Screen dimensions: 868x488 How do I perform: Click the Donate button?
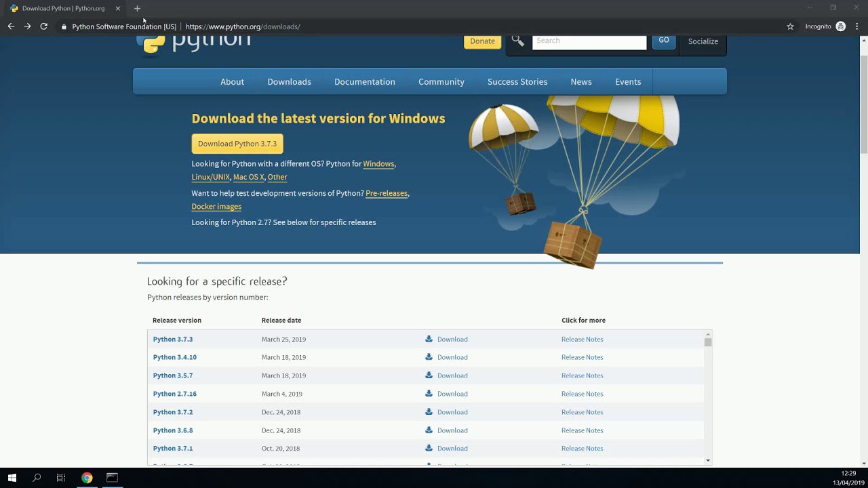click(482, 41)
